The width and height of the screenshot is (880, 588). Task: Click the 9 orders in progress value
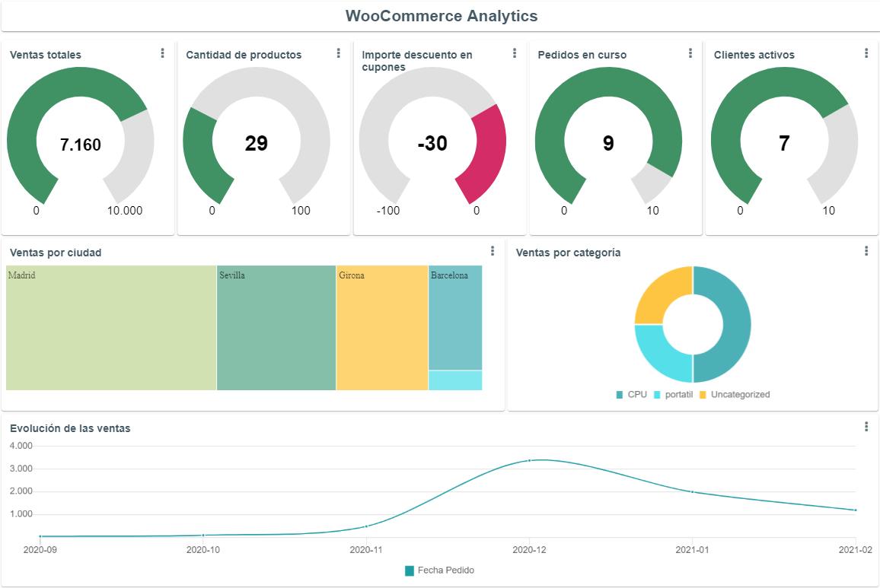coord(608,144)
